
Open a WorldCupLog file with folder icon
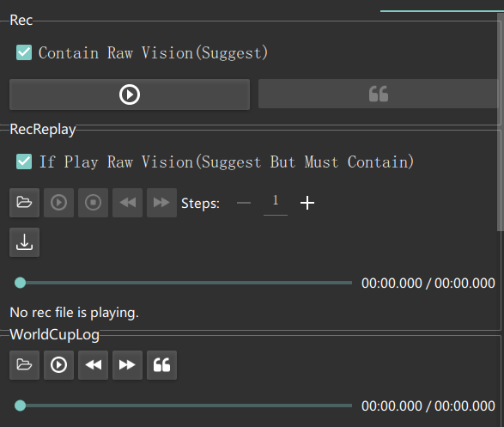24,365
